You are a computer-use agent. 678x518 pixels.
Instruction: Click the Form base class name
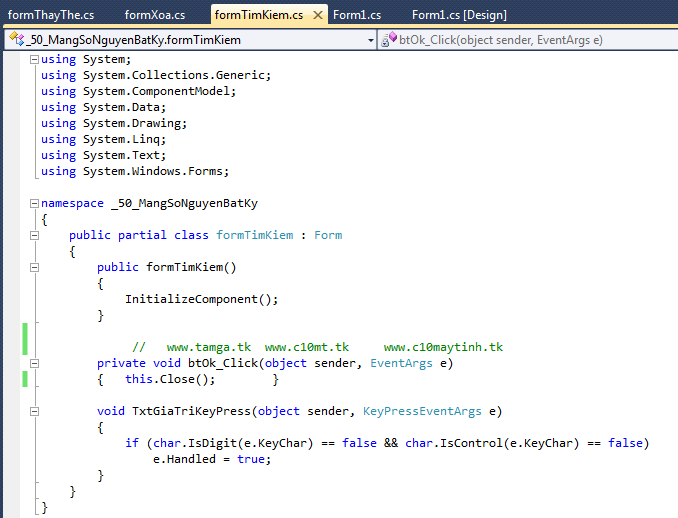point(328,235)
